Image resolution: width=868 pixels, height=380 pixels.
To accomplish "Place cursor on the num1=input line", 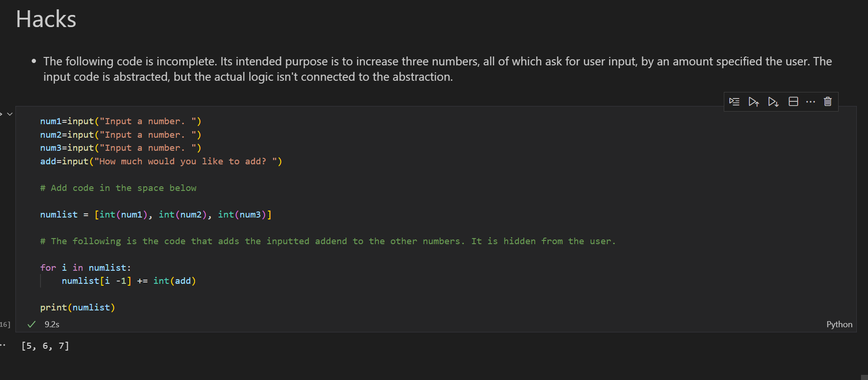I will (x=121, y=121).
